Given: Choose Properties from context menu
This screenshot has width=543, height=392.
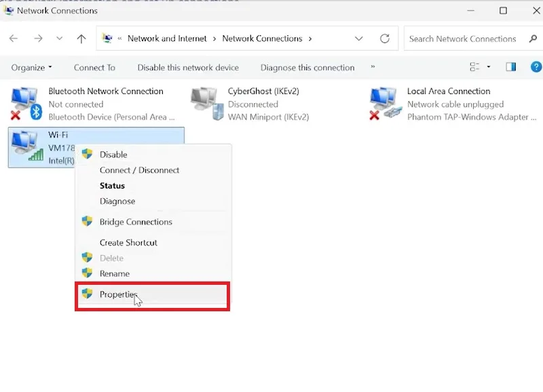Looking at the screenshot, I should coord(152,294).
